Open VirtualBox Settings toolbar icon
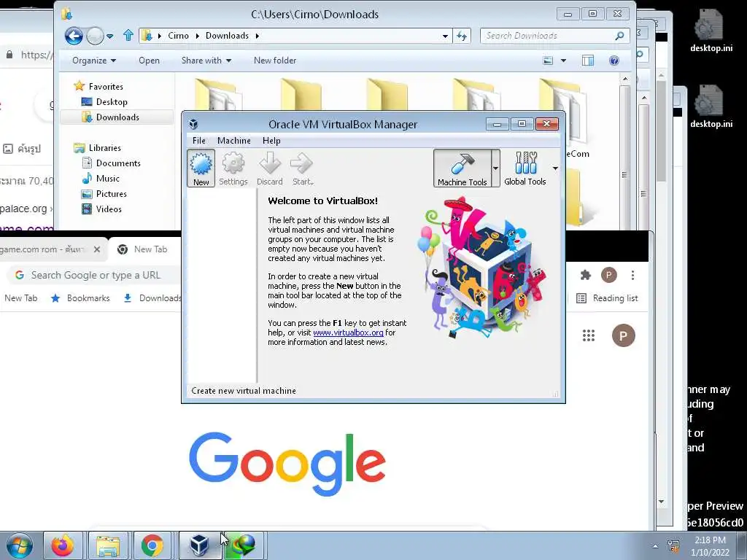 pos(233,168)
